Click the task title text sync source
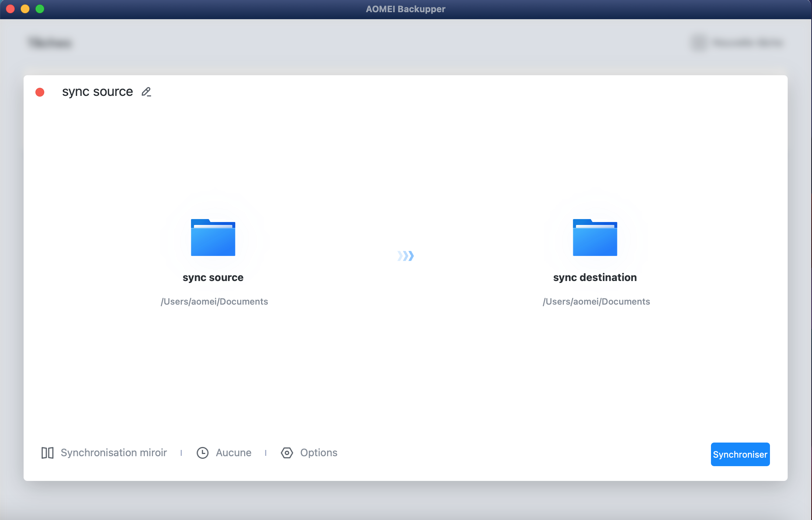 pyautogui.click(x=97, y=91)
